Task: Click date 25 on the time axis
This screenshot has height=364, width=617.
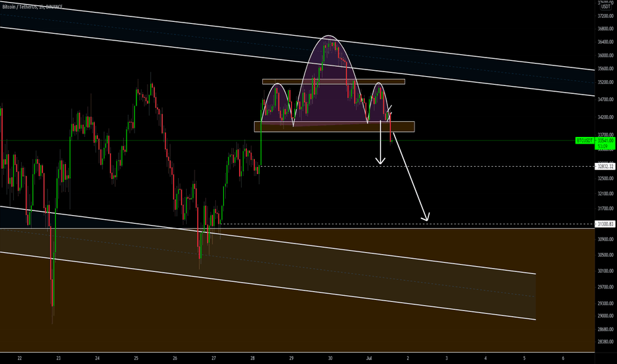Action: coord(136,358)
